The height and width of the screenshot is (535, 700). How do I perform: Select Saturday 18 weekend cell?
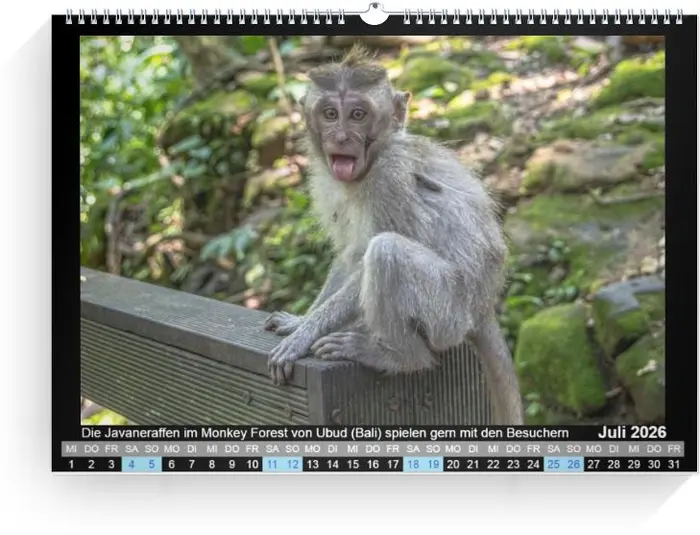pyautogui.click(x=413, y=464)
